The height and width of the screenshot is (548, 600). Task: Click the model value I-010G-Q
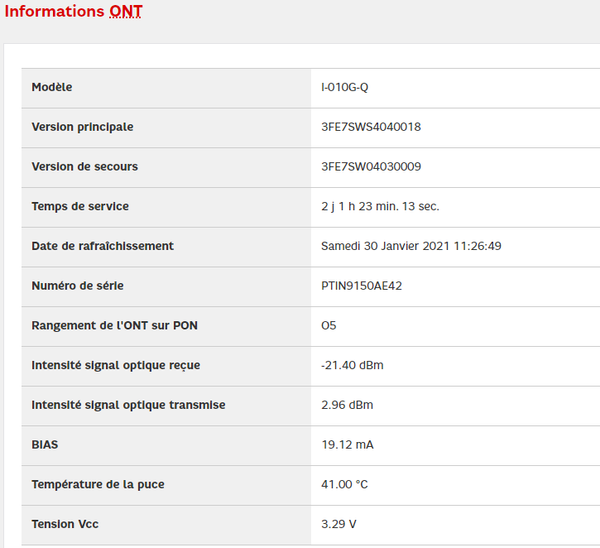point(345,88)
